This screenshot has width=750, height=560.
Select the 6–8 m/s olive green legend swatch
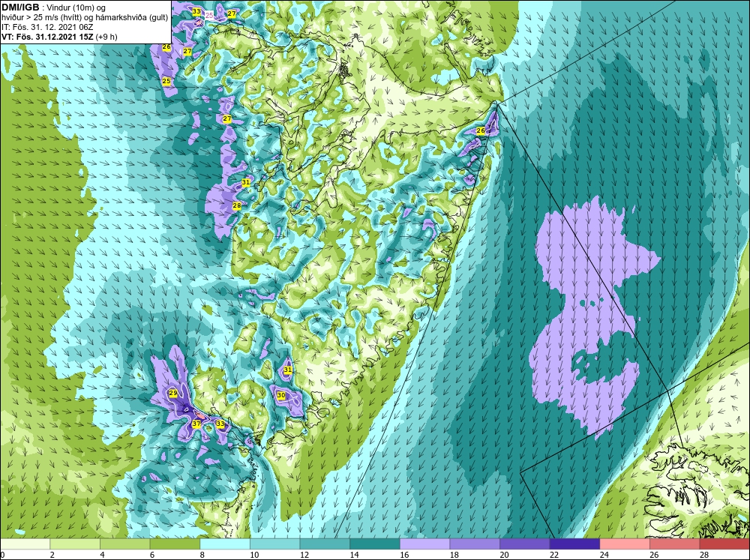click(x=175, y=544)
